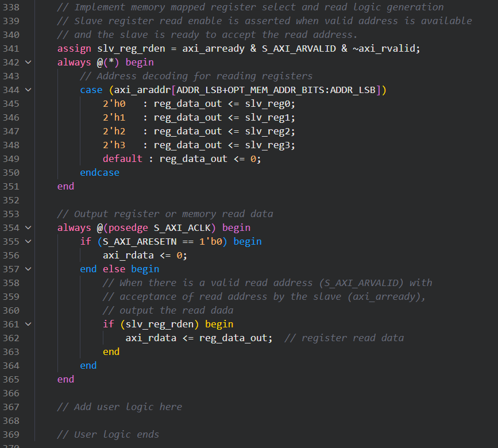
Task: Click line number 341 in the gutter
Action: pyautogui.click(x=11, y=48)
